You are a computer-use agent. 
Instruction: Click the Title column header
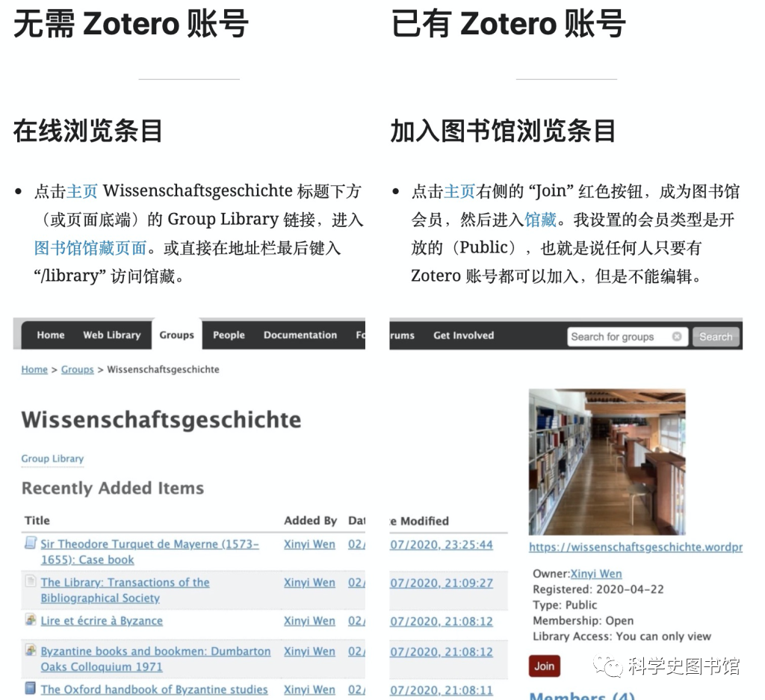pyautogui.click(x=37, y=521)
